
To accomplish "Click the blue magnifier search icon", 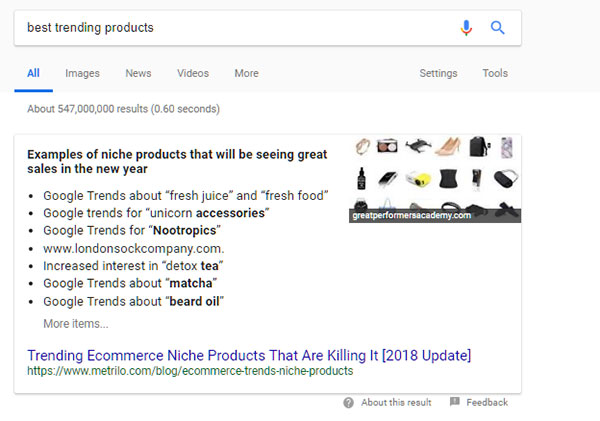I will [x=497, y=28].
